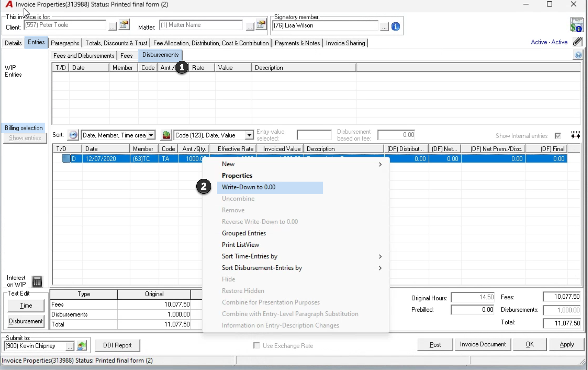Viewport: 588px width, 370px height.
Task: Click the signatory member ellipsis button
Action: coord(384,27)
